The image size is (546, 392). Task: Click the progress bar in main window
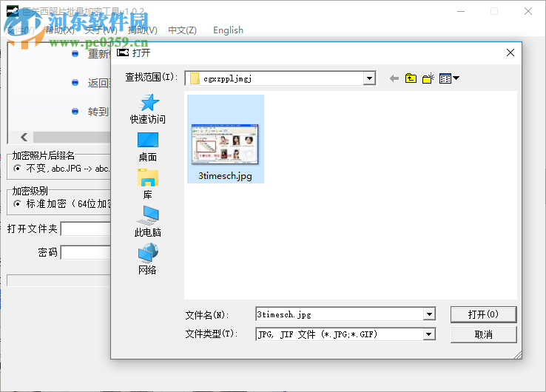[x=58, y=280]
